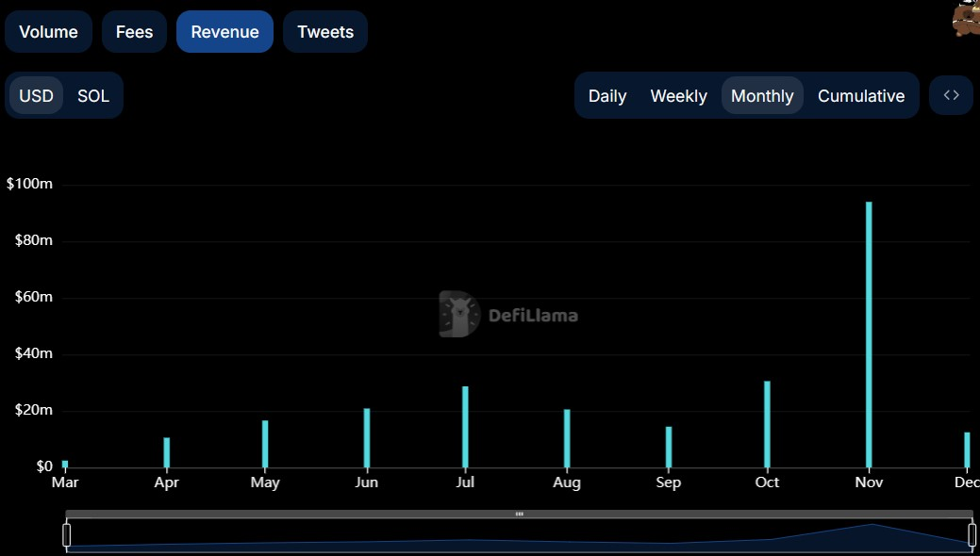This screenshot has width=980, height=556.
Task: Select Monthly interval
Action: pos(762,96)
